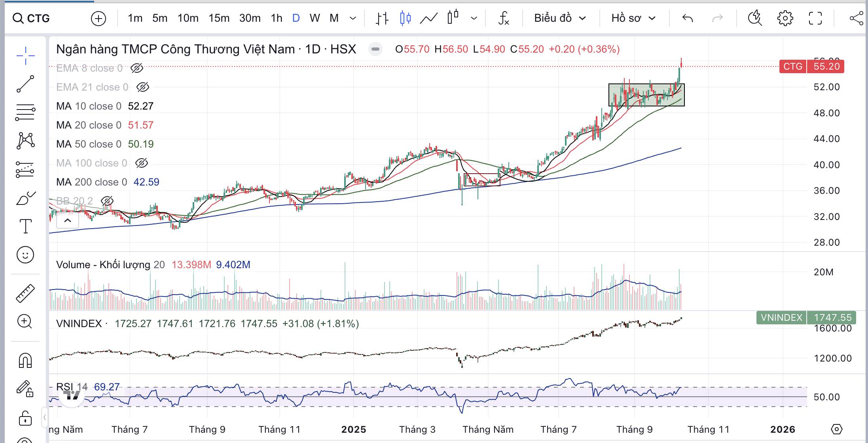868x443 pixels.
Task: Open chart settings gear
Action: click(785, 18)
